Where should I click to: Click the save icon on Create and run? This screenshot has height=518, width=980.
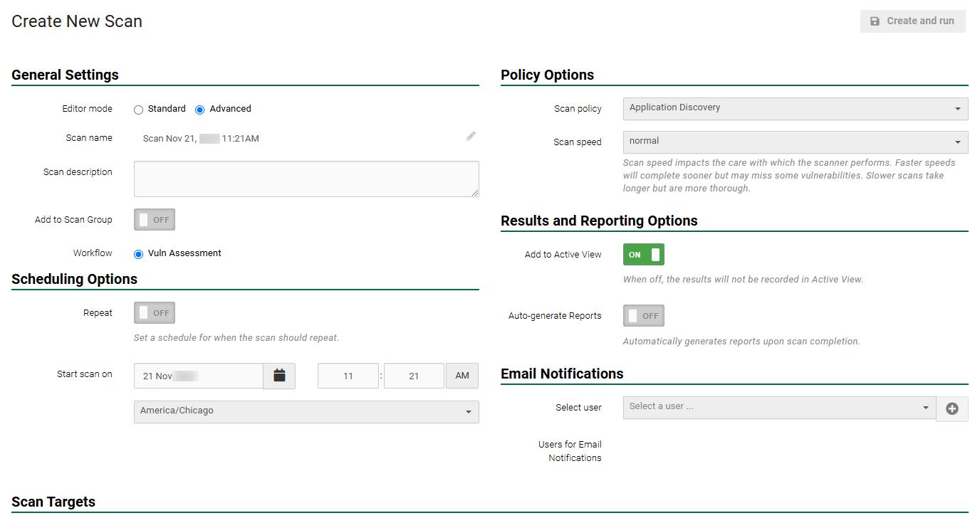click(x=875, y=21)
